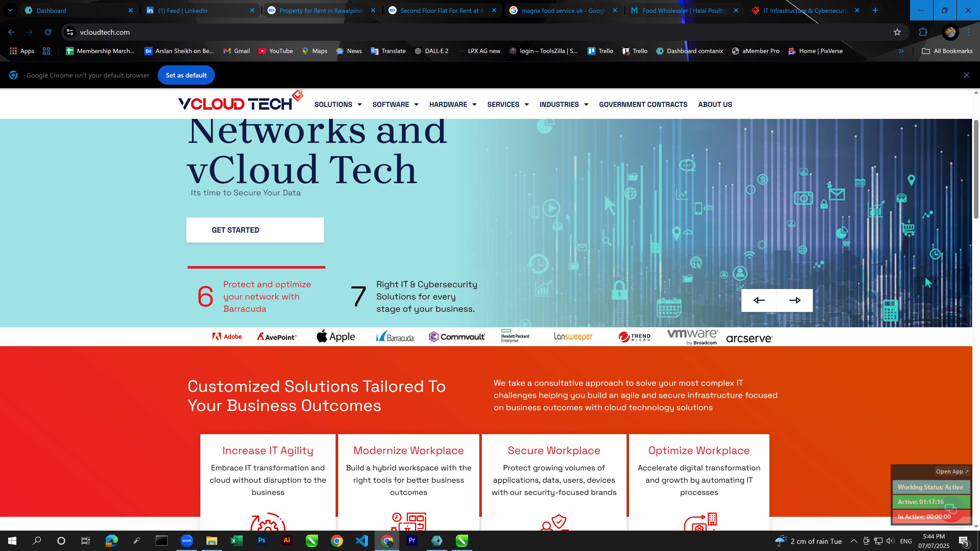
Task: View site information icon in address bar
Action: pos(70,32)
